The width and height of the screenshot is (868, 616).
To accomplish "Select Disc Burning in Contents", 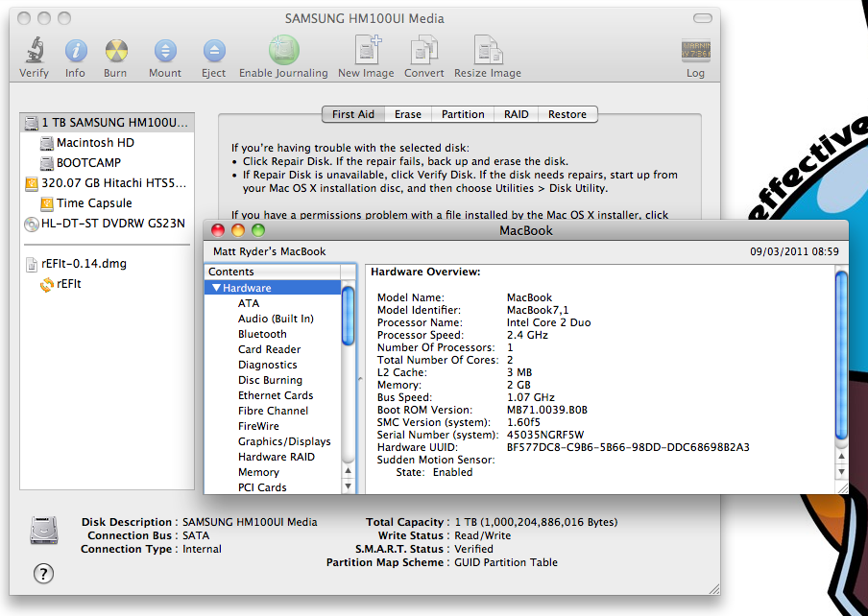I will (x=273, y=380).
